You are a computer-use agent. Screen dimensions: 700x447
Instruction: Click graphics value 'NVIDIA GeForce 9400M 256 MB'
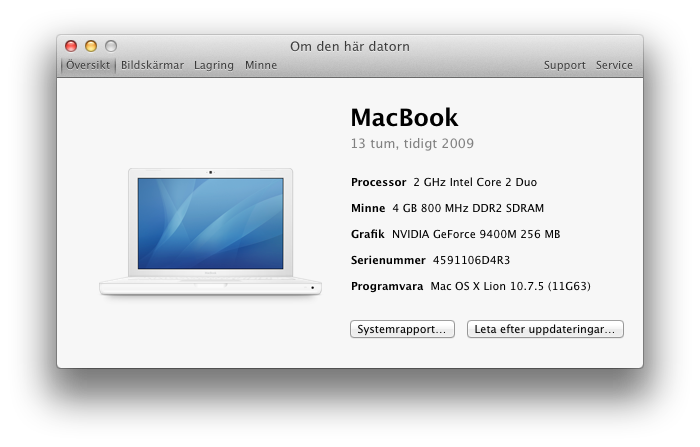[x=476, y=234]
